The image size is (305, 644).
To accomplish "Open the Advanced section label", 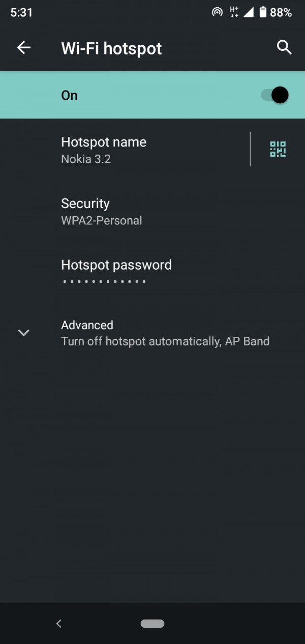I will [87, 325].
